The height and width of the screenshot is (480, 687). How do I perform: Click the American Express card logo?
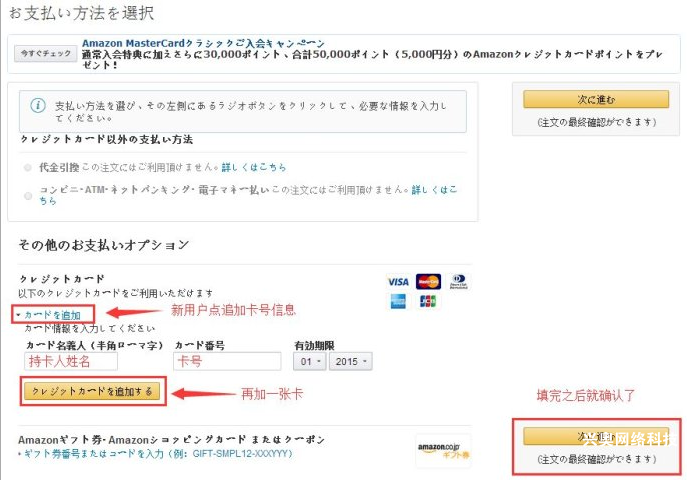[x=398, y=301]
